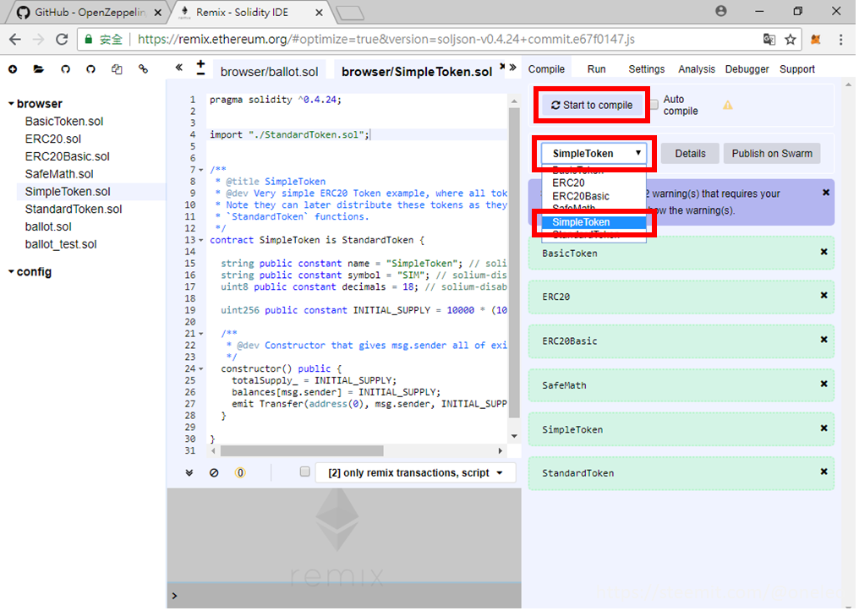The image size is (859, 616).
Task: Select SimpleToken in the contract dropdown list
Action: [x=594, y=222]
